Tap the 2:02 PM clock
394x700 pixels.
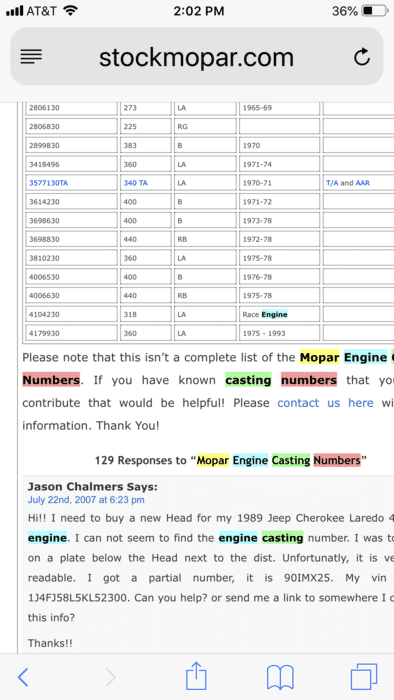[x=199, y=11]
